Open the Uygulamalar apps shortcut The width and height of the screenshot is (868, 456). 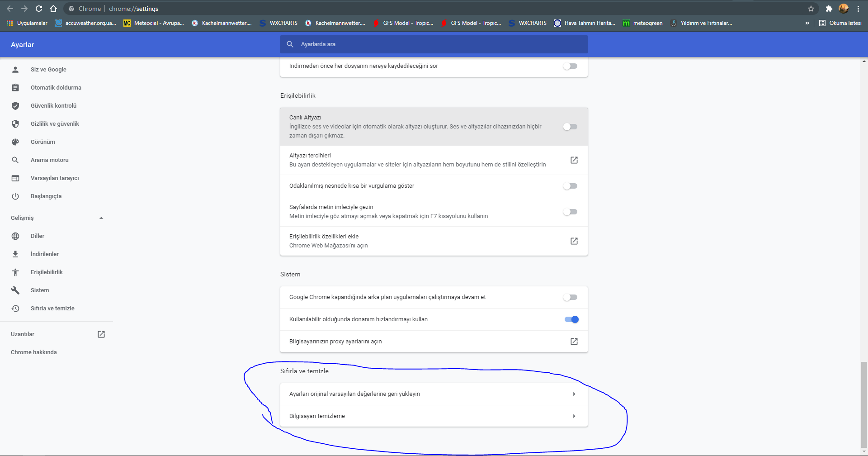27,23
